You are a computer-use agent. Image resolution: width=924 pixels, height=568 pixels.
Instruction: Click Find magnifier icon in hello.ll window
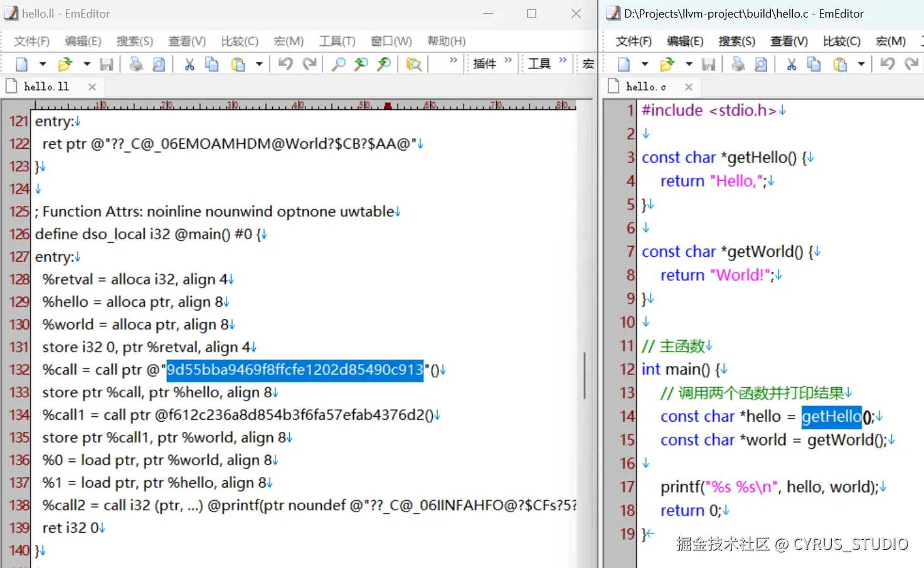339,64
